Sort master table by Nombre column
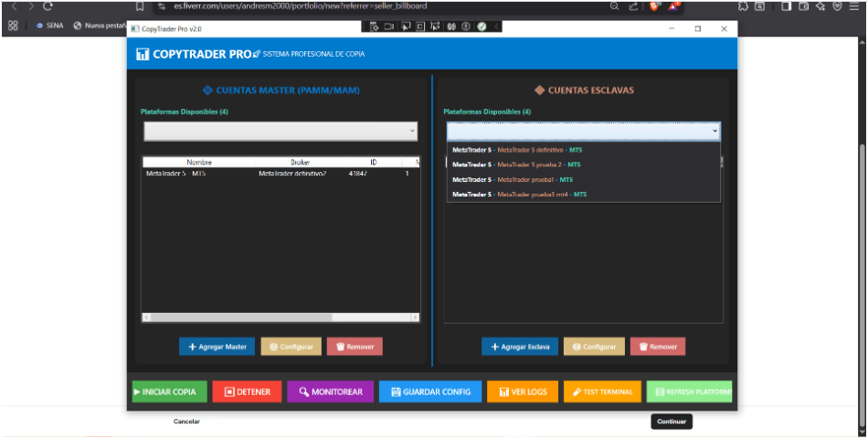 [199, 163]
